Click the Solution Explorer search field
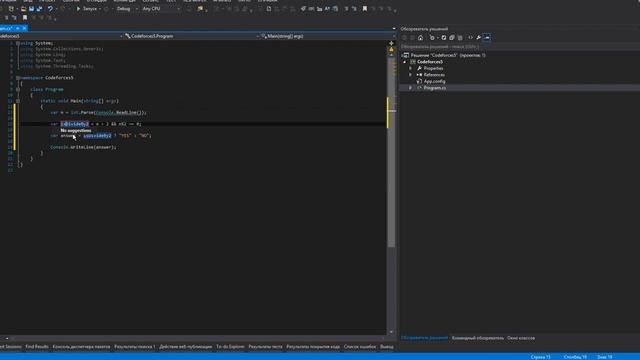The image size is (640, 360). tap(518, 47)
